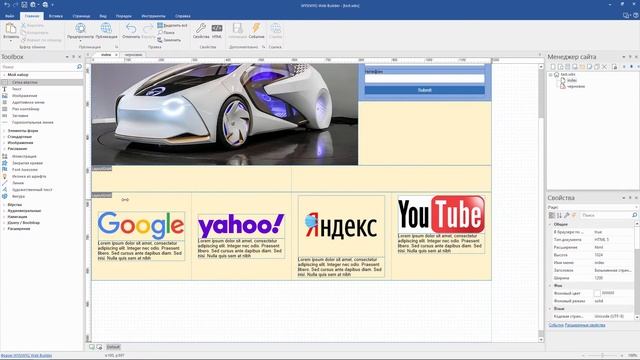Click the HTML ribbon icon
The width and height of the screenshot is (640, 360).
point(217,28)
